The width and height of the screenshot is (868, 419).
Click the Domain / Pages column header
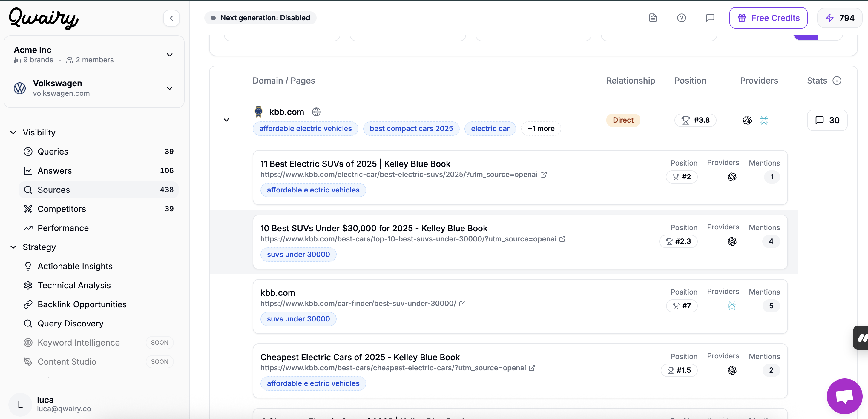click(284, 81)
